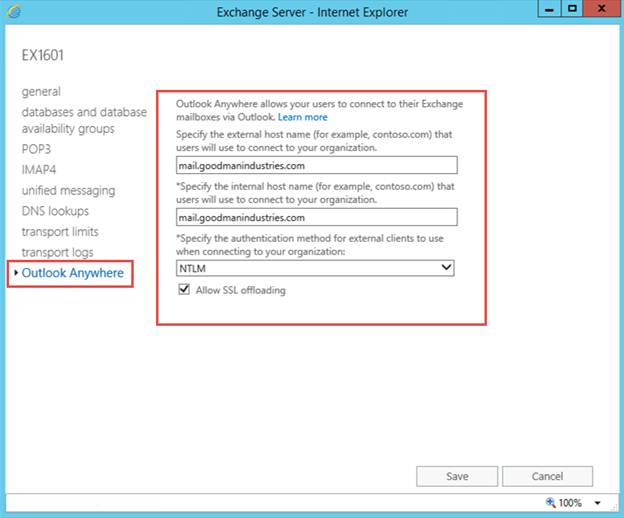The height and width of the screenshot is (518, 624).
Task: Open databases and database availability groups section
Action: point(84,120)
